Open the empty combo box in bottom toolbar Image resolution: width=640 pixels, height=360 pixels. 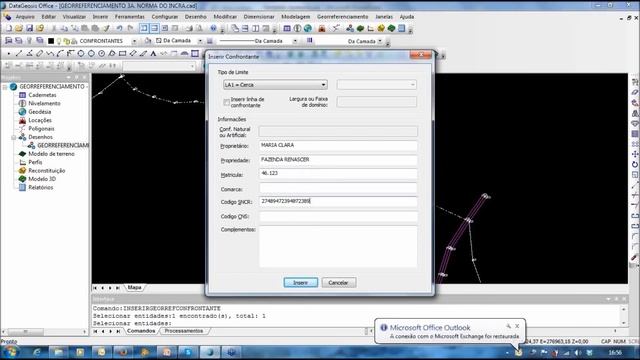coord(159,66)
